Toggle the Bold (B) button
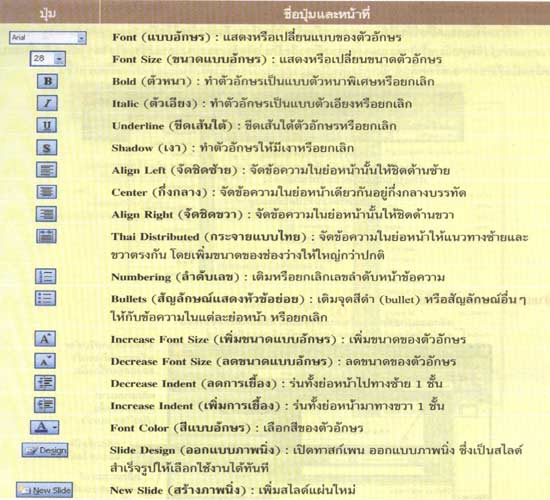This screenshot has width=550, height=500. [x=47, y=81]
